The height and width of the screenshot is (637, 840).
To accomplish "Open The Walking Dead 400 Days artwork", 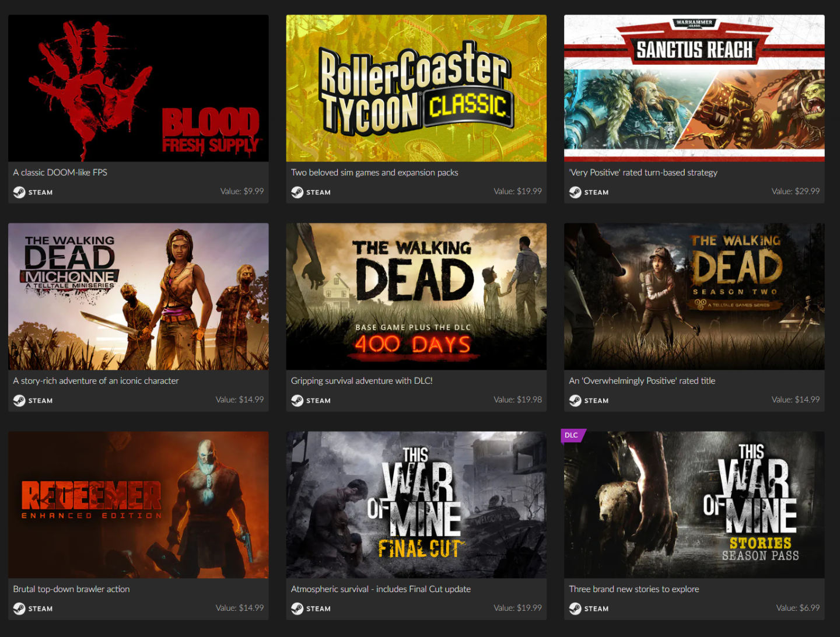I will click(x=416, y=296).
